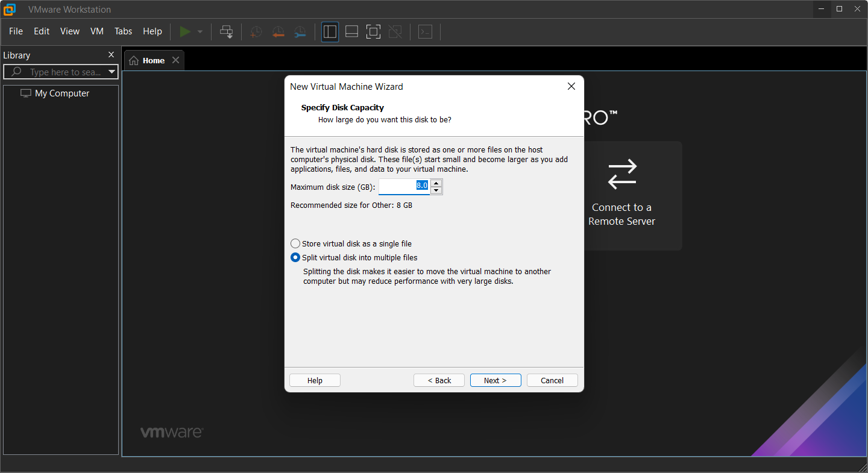Image resolution: width=868 pixels, height=473 pixels.
Task: Close the Home tab
Action: pyautogui.click(x=175, y=60)
